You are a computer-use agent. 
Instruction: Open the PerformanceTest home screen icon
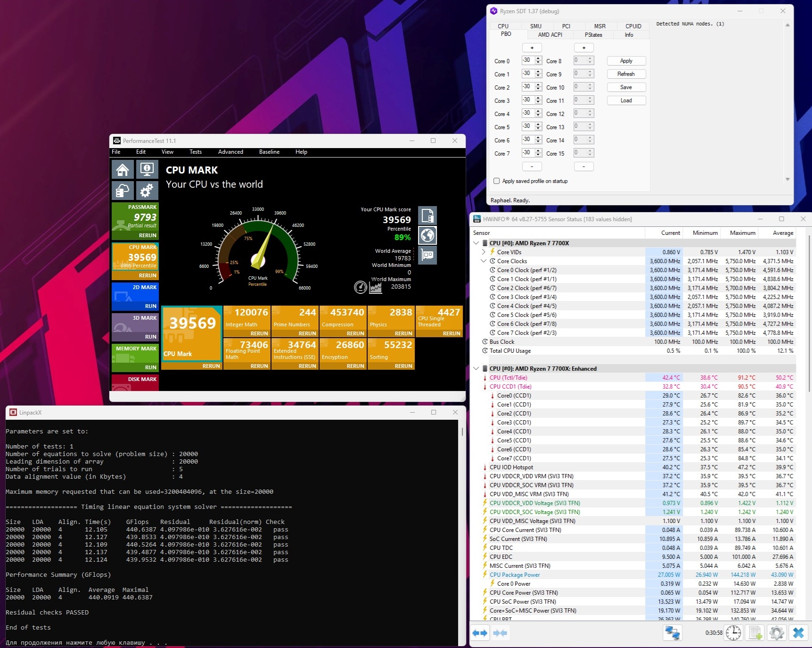[x=123, y=169]
